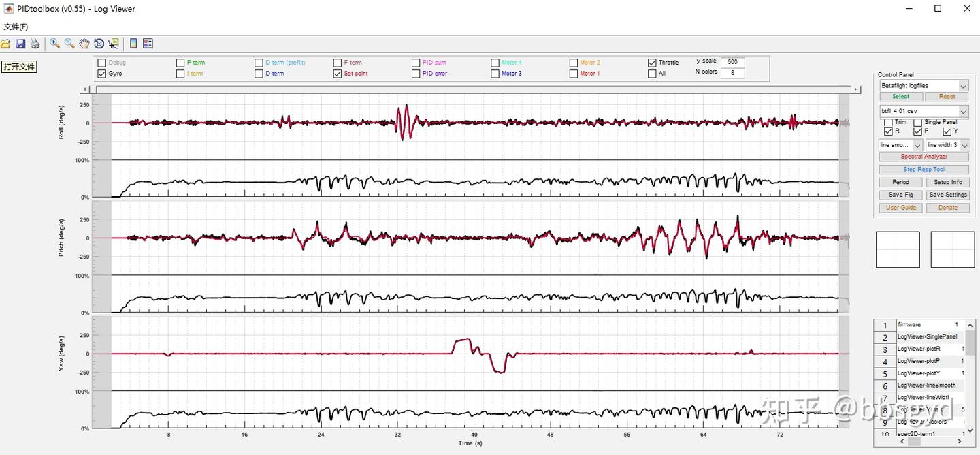Activate the zoom out magnifier tool

(x=69, y=44)
